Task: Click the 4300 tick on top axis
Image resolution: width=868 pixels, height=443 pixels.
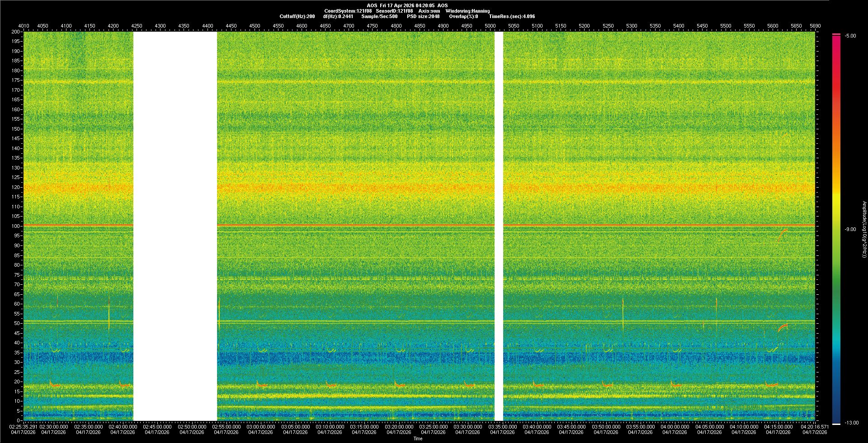Action: 160,26
